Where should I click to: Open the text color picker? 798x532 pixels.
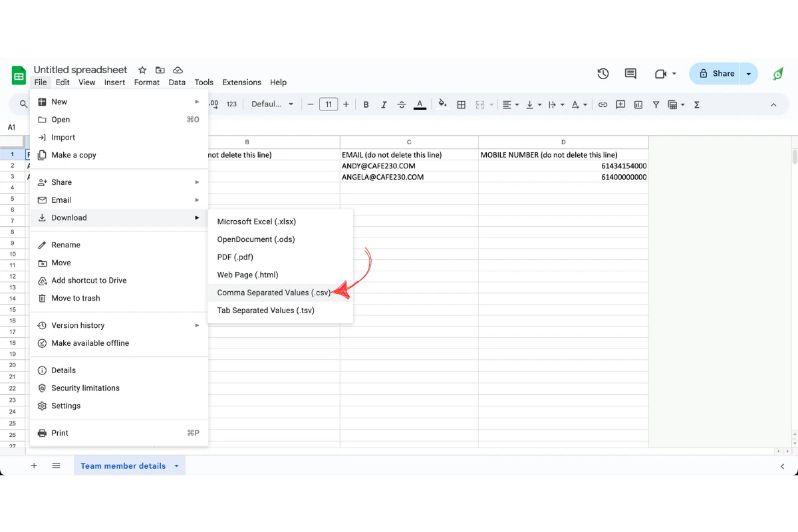pos(420,104)
